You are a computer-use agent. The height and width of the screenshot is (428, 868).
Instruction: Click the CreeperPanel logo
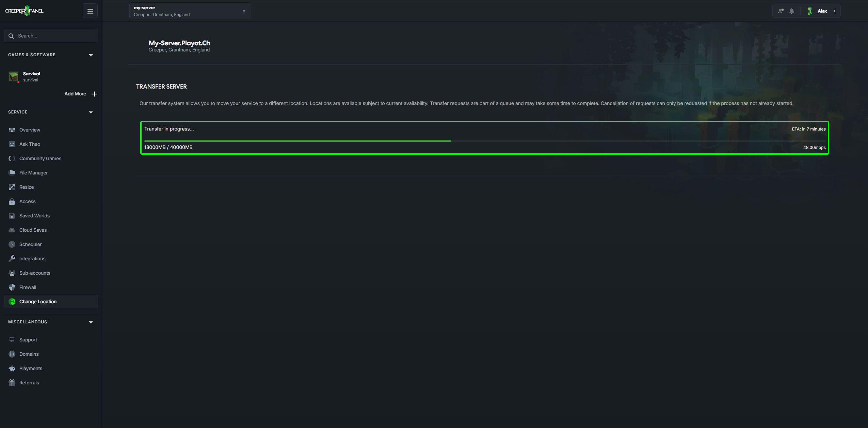click(24, 11)
